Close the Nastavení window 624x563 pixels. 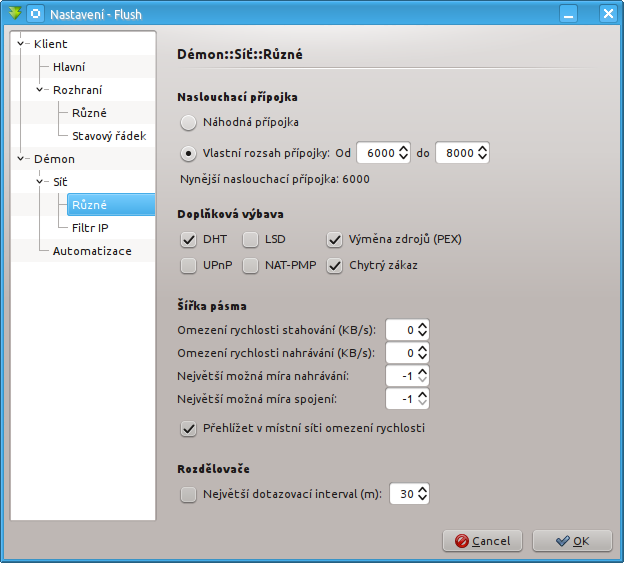608,14
